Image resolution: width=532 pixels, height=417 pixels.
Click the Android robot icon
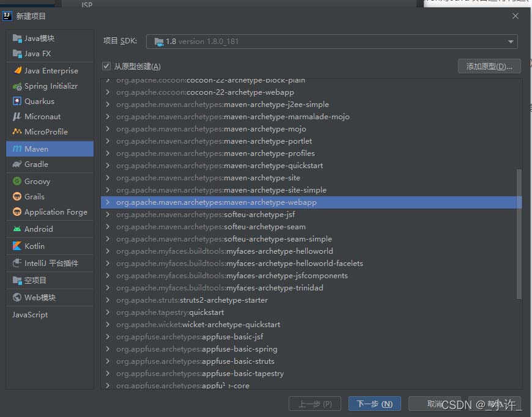tap(17, 229)
